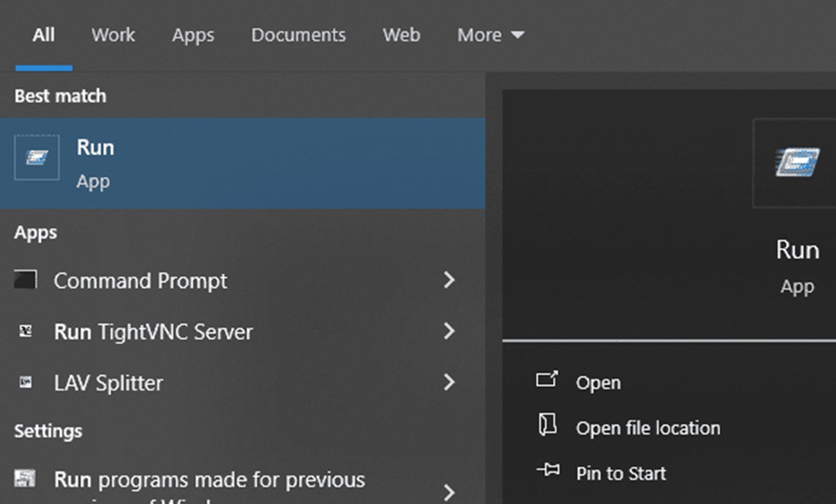The image size is (836, 504).
Task: Select the Apps filter tab
Action: pyautogui.click(x=193, y=35)
